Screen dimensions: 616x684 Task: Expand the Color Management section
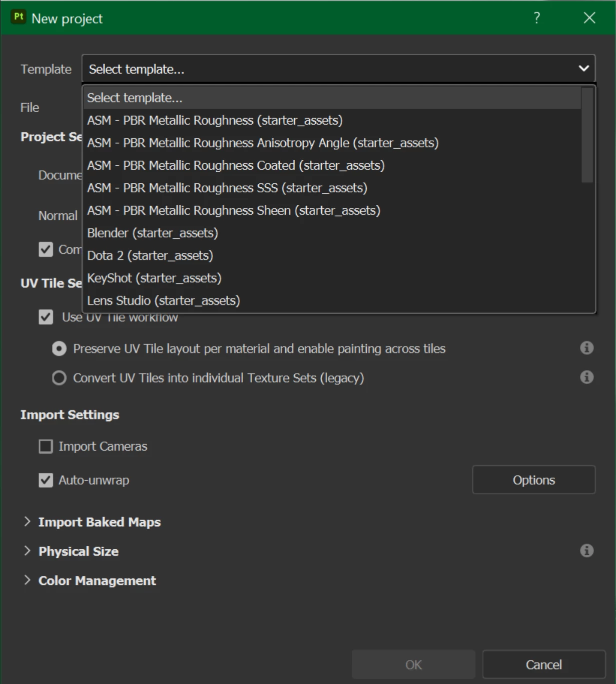pos(27,580)
